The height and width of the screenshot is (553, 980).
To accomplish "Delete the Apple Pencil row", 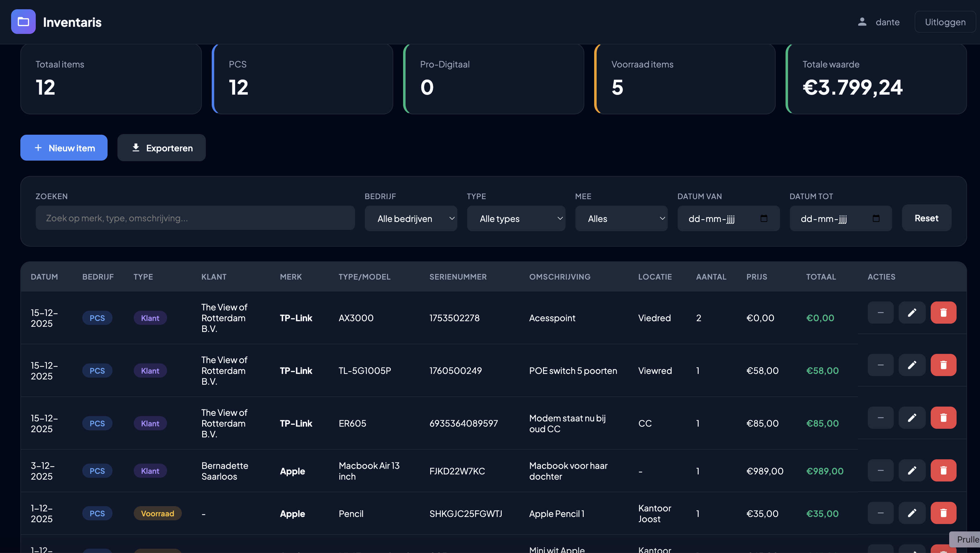I will click(x=943, y=513).
